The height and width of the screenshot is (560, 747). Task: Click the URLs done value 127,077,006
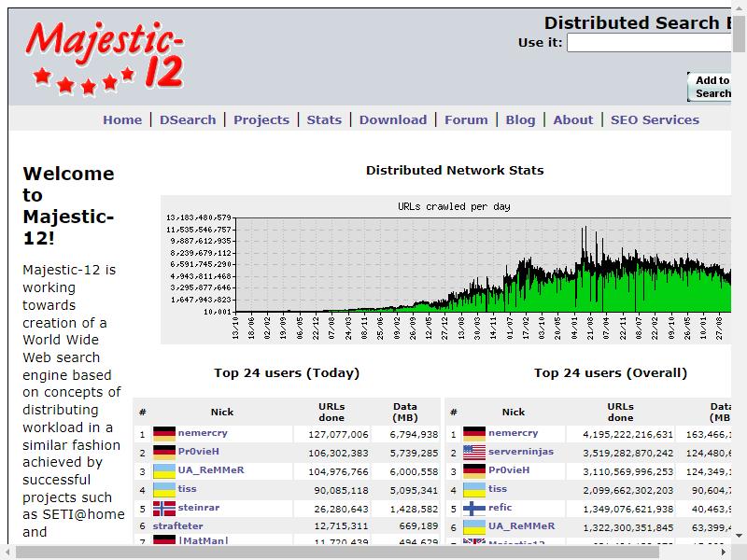click(338, 435)
